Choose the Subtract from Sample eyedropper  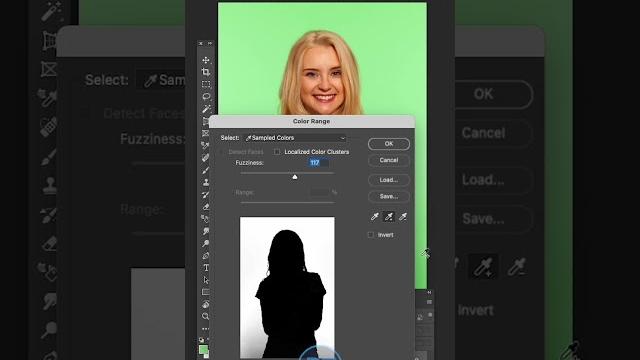click(403, 217)
